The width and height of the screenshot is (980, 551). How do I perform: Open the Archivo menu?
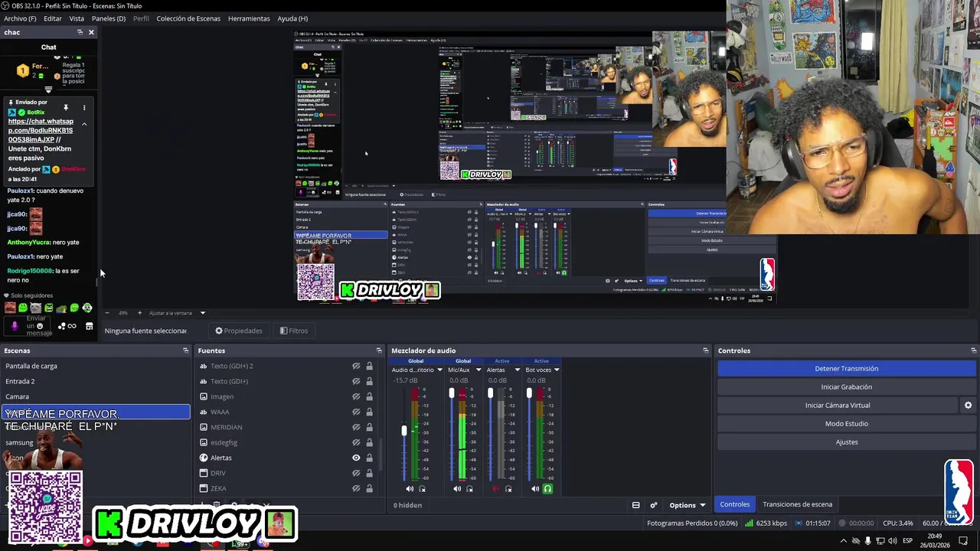(20, 18)
